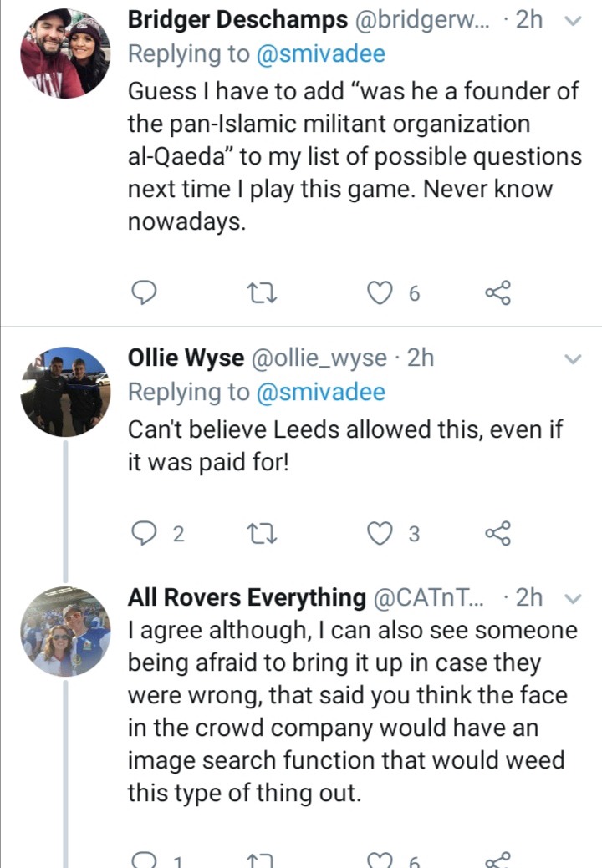
Task: Like Bridger Deschamps' tweet
Action: coord(381,292)
